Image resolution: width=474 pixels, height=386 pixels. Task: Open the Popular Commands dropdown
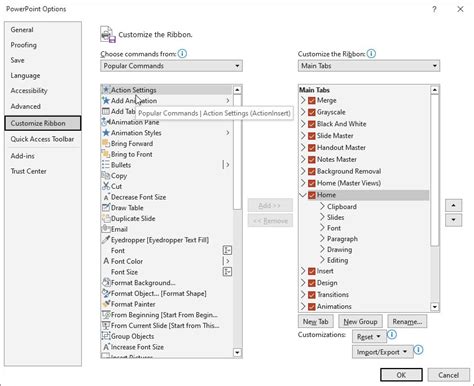(x=171, y=66)
